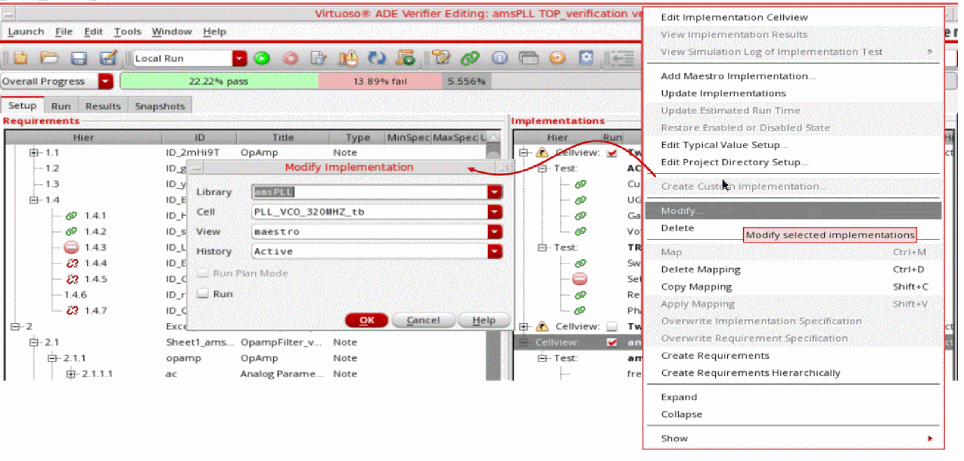This screenshot has width=964, height=461.
Task: Switch to the Snapshots tab
Action: 160,106
